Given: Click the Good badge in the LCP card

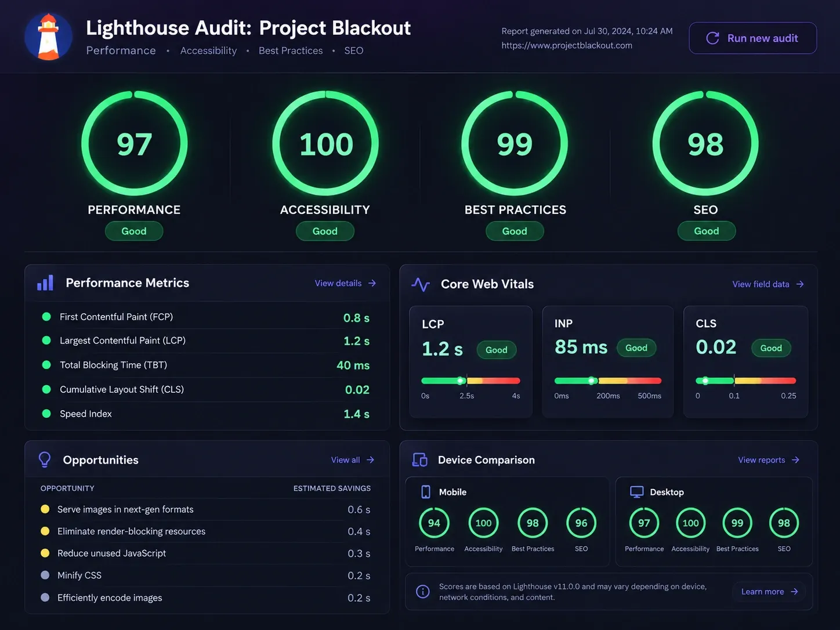Looking at the screenshot, I should coord(497,350).
